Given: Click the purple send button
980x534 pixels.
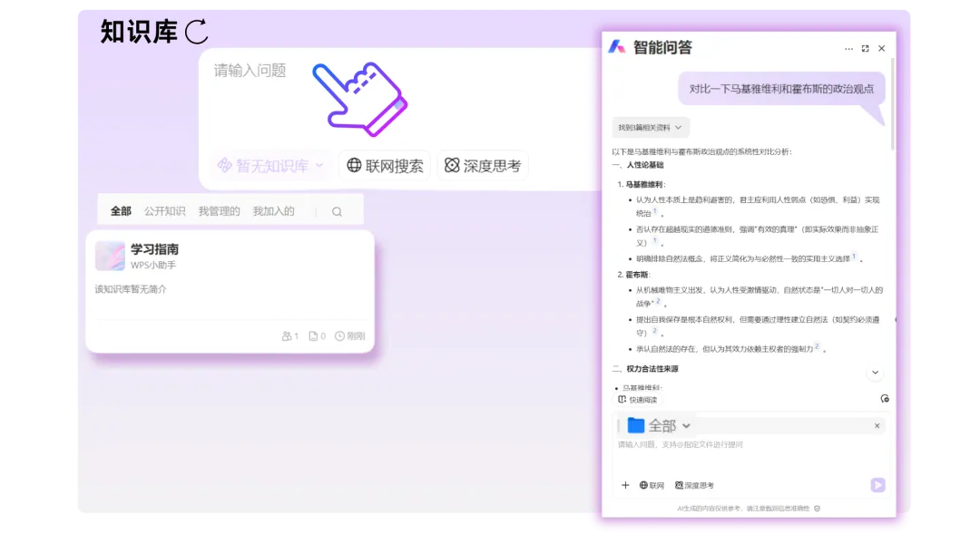Looking at the screenshot, I should tap(877, 485).
